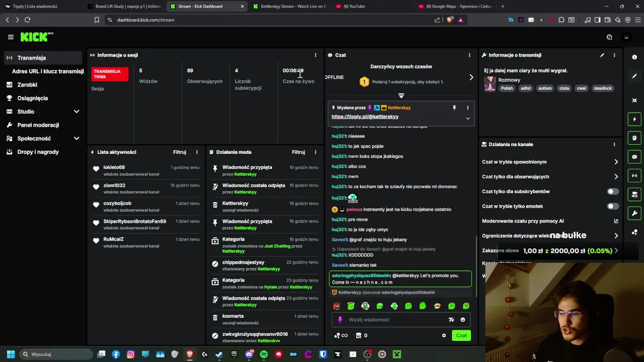This screenshot has height=362, width=644.
Task: Click the red angry emote in the emote row
Action: pos(337,306)
